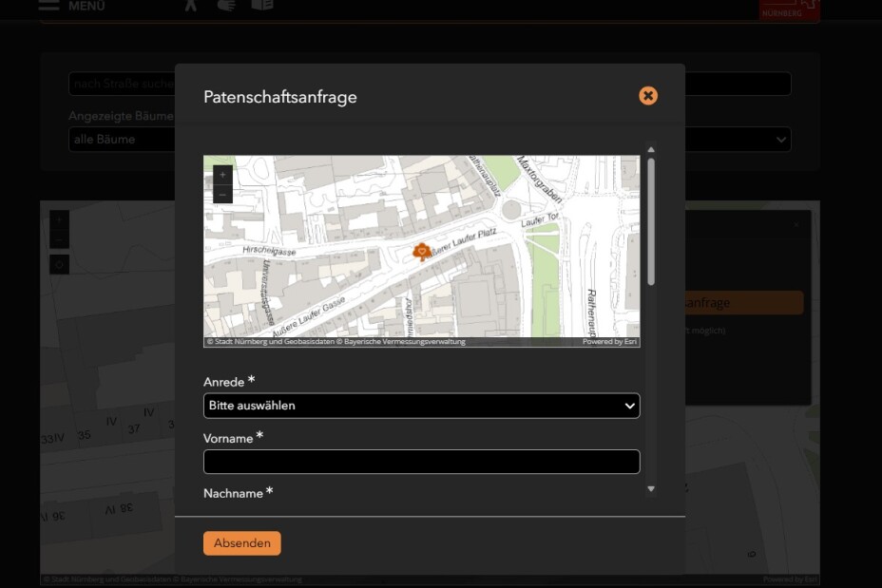Select the orange tree marker near Laufer Platz

click(x=421, y=251)
